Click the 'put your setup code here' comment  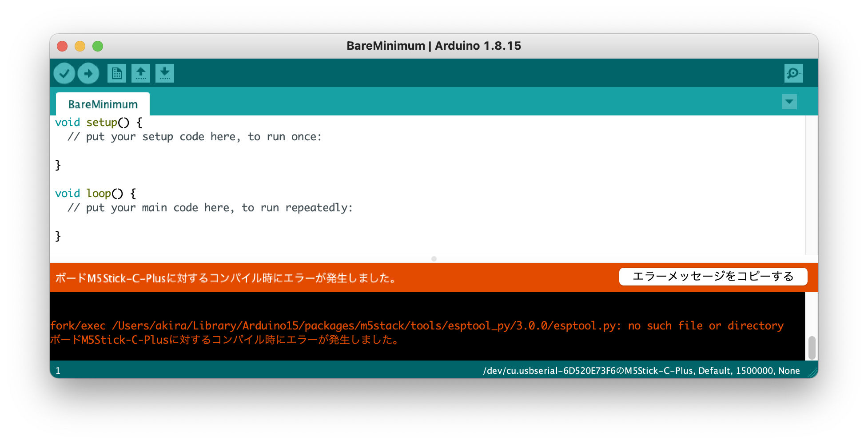pyautogui.click(x=195, y=137)
